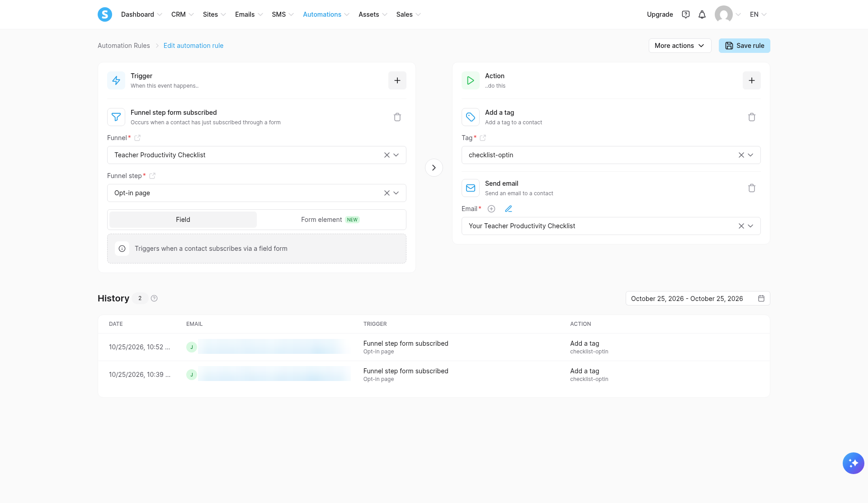Click the lightning Trigger icon
Viewport: 868px width, 503px height.
coord(116,80)
